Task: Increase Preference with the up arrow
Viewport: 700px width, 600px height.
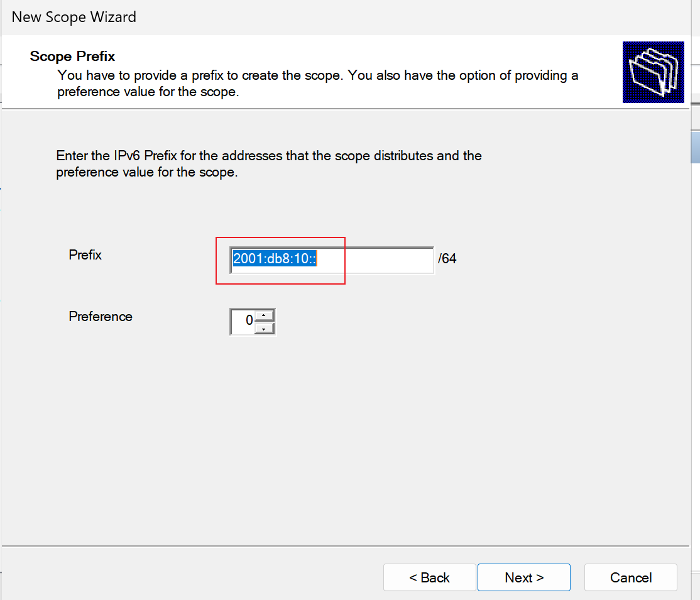Action: (x=264, y=315)
